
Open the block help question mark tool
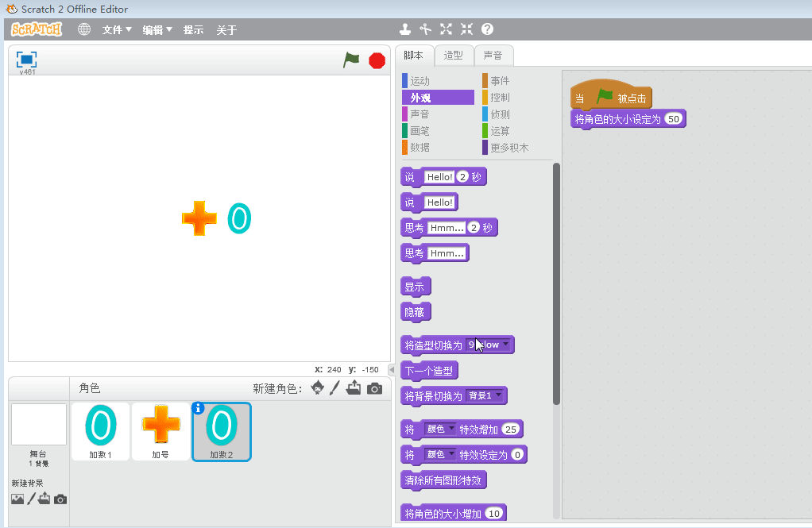(x=487, y=29)
